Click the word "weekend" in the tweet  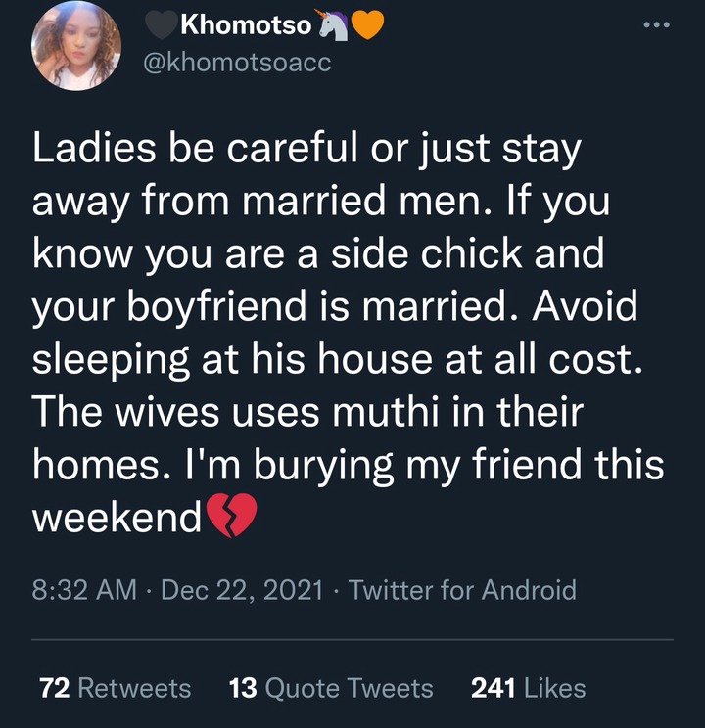tap(117, 517)
